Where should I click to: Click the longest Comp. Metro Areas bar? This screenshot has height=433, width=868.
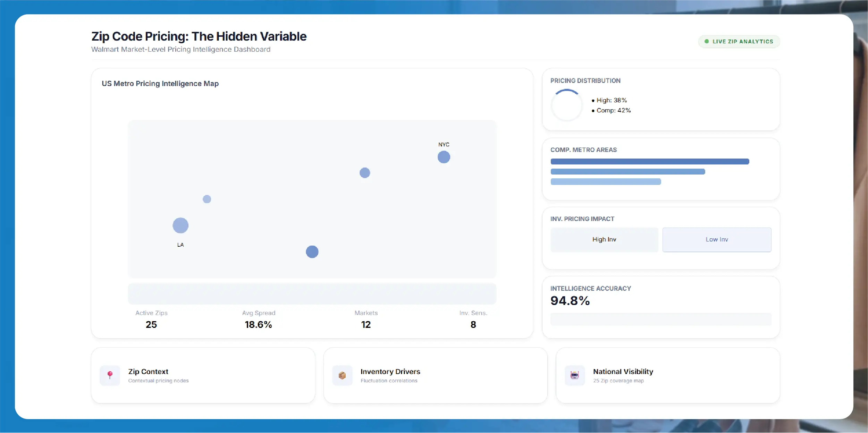click(650, 161)
